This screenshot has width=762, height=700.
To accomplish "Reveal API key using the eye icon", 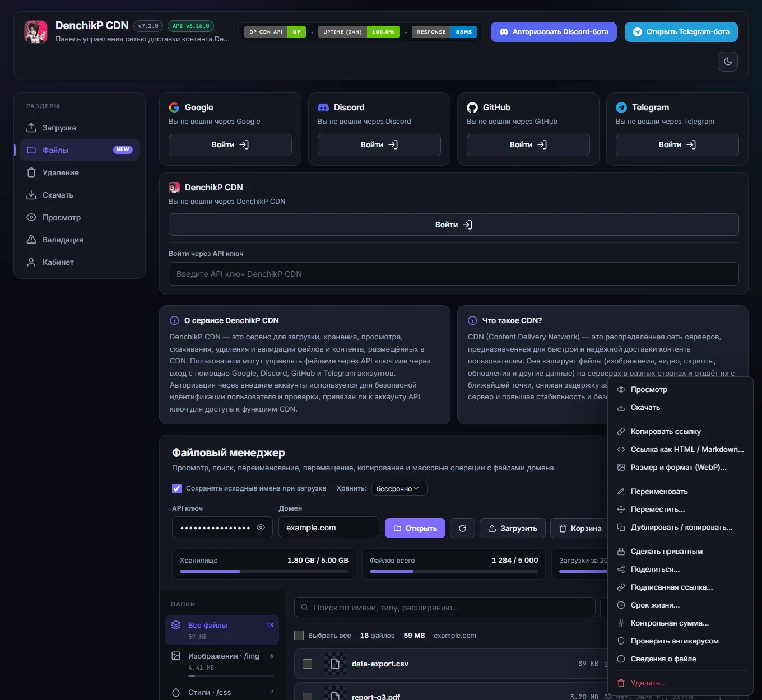I will pos(261,528).
